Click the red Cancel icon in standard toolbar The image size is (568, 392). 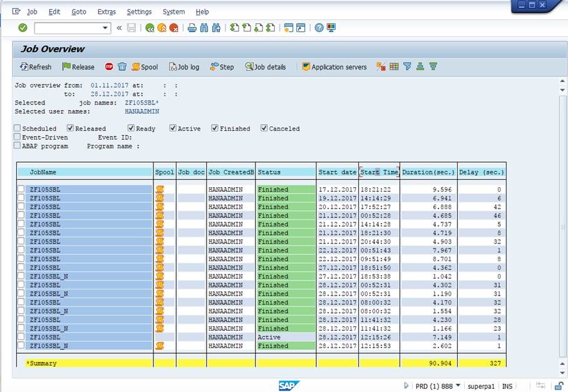coord(174,28)
